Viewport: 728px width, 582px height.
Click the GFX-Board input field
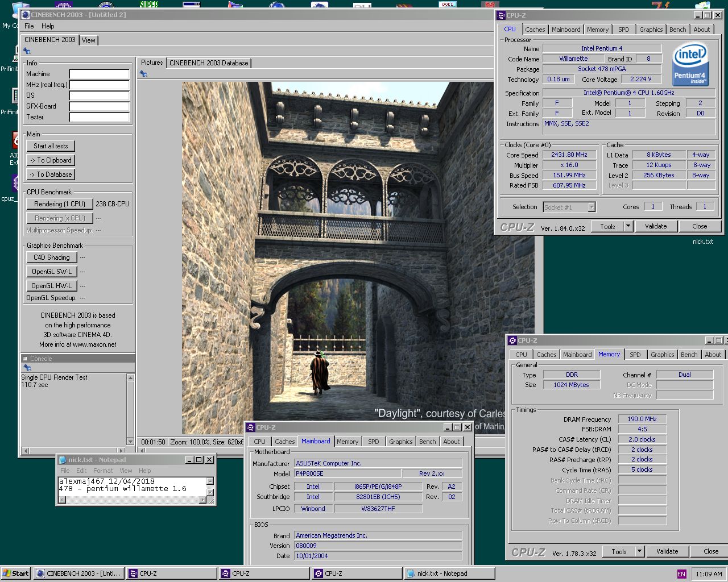pyautogui.click(x=100, y=106)
